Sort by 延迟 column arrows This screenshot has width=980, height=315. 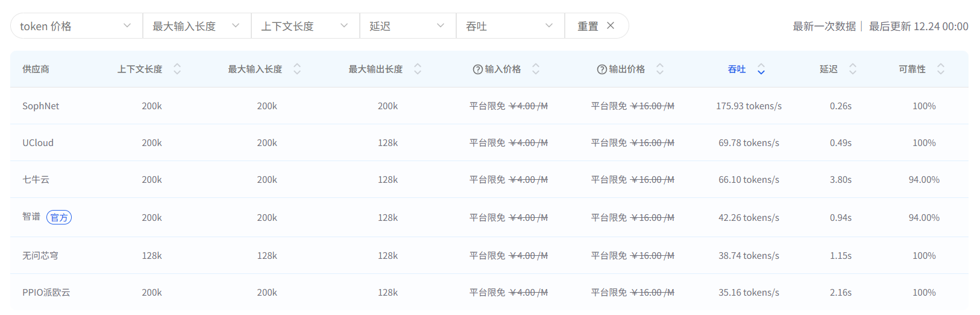[x=853, y=69]
